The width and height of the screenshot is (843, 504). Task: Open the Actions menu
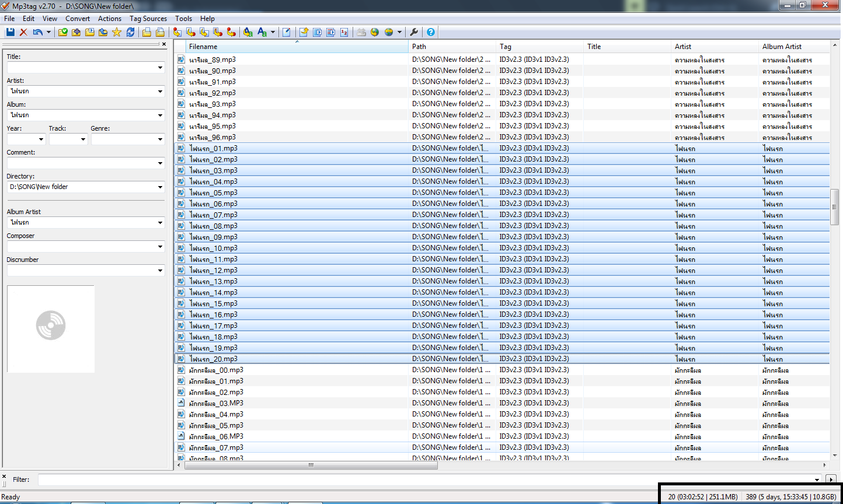click(110, 19)
